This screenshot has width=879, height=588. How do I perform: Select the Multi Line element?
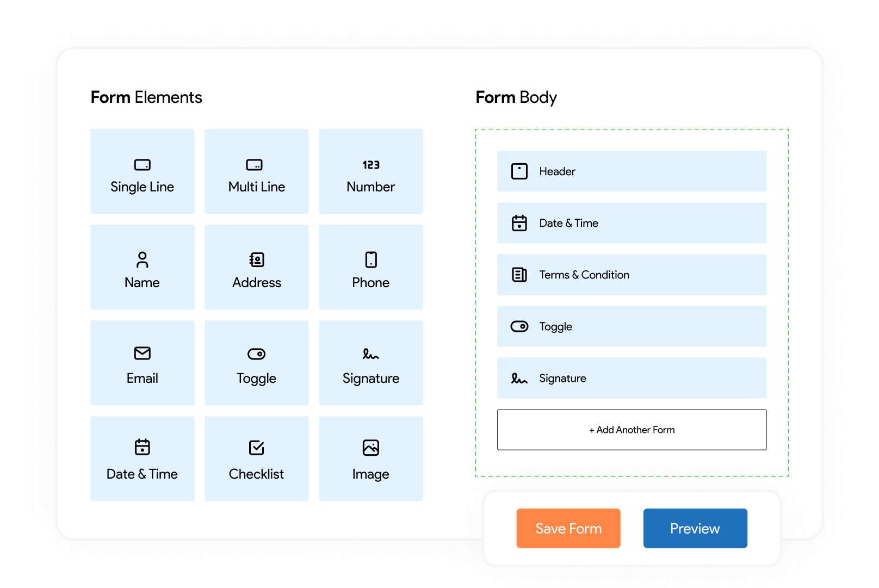point(256,171)
